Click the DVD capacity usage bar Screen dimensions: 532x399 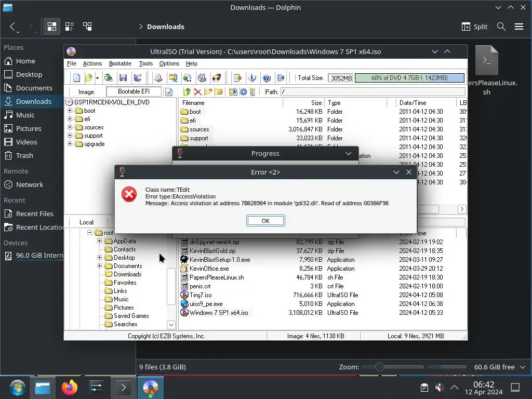[409, 78]
